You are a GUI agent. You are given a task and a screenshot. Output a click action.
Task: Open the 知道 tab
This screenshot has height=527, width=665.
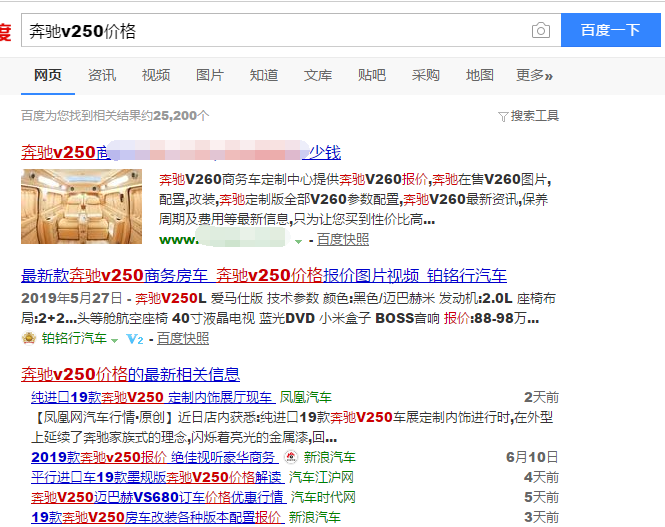coord(264,75)
